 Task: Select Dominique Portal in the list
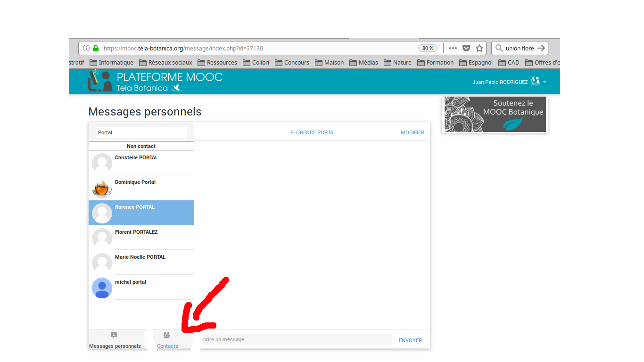pos(141,188)
